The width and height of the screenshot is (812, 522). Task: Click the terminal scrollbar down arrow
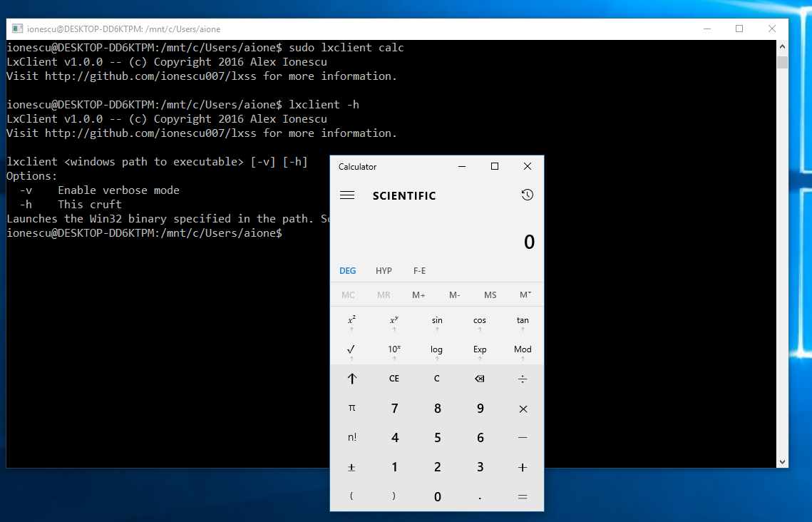pos(782,461)
